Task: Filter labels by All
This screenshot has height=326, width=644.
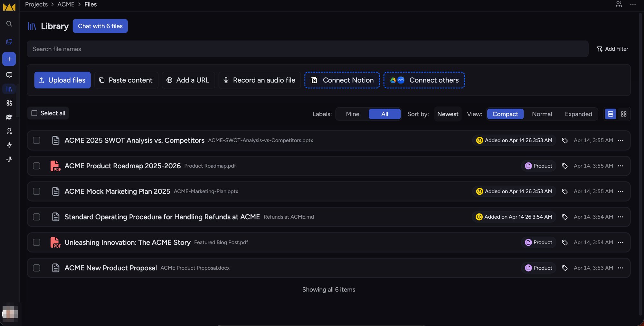Action: [384, 114]
